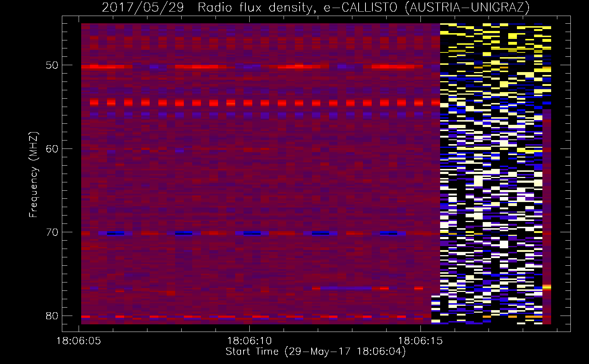The image size is (589, 364).
Task: Click the x-axis time label 18:06:10
Action: [x=249, y=341]
